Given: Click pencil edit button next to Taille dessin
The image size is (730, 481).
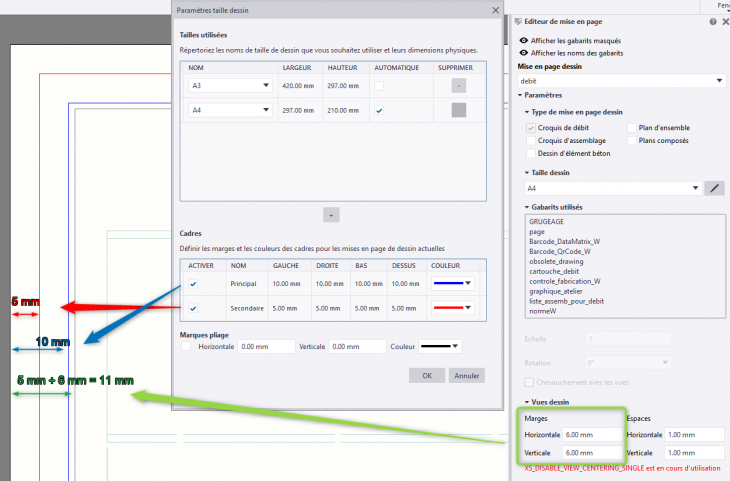Looking at the screenshot, I should tap(714, 188).
